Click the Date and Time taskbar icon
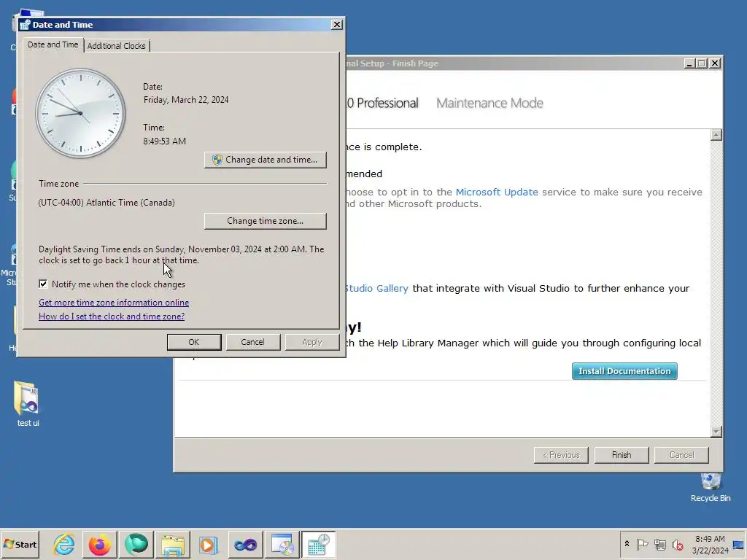The height and width of the screenshot is (560, 747). [318, 544]
